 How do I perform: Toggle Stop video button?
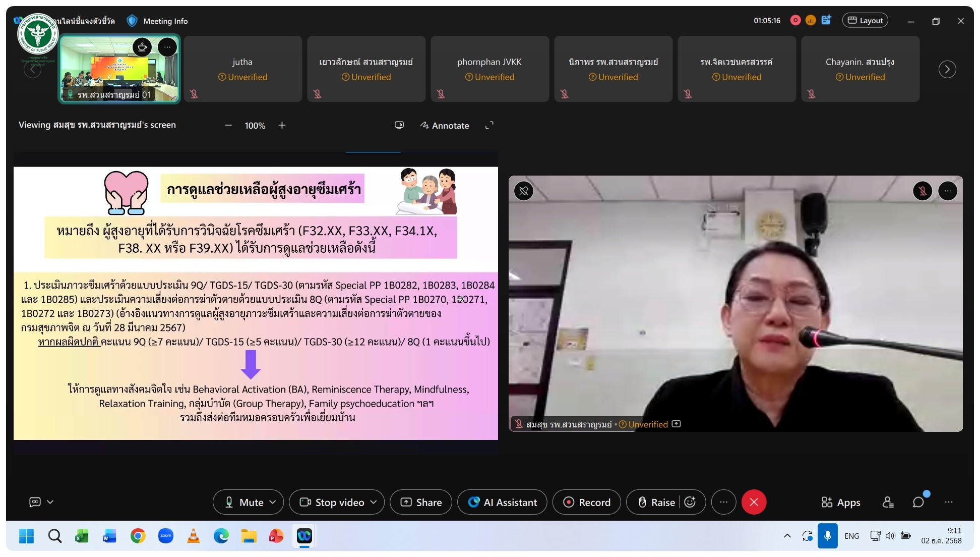[x=333, y=502]
